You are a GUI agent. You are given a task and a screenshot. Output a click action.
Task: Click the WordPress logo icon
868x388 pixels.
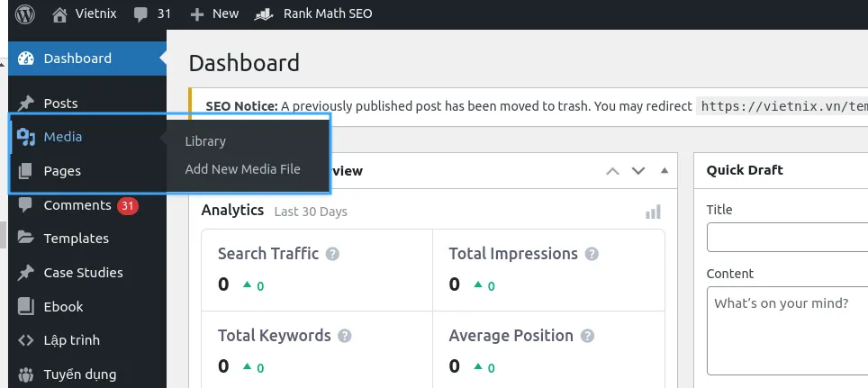tap(25, 14)
